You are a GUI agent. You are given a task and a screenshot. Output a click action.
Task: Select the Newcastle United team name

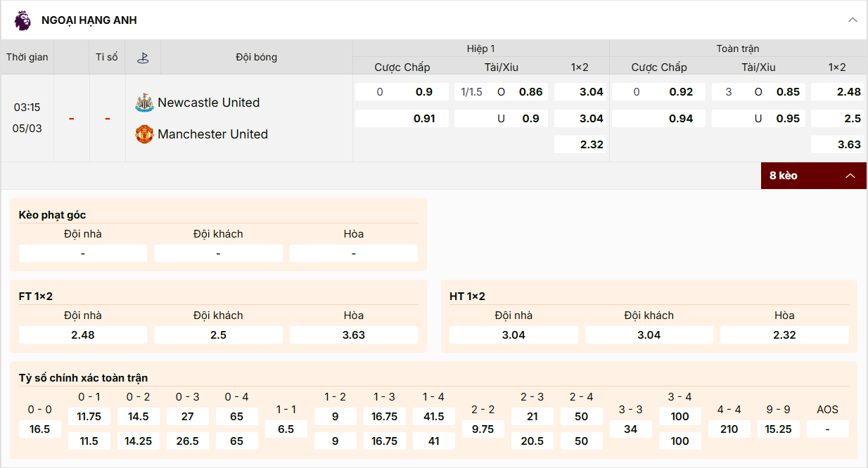pos(208,103)
